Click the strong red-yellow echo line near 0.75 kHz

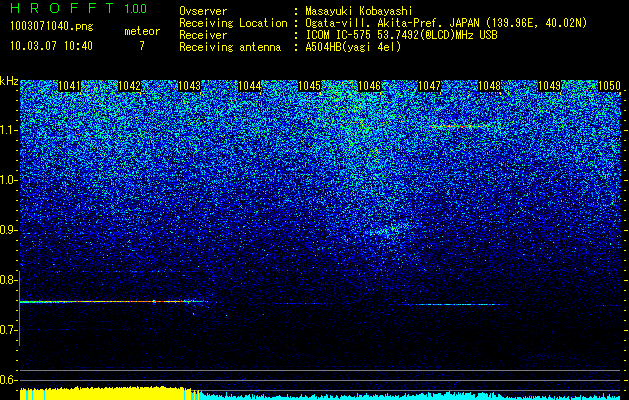pyautogui.click(x=114, y=301)
